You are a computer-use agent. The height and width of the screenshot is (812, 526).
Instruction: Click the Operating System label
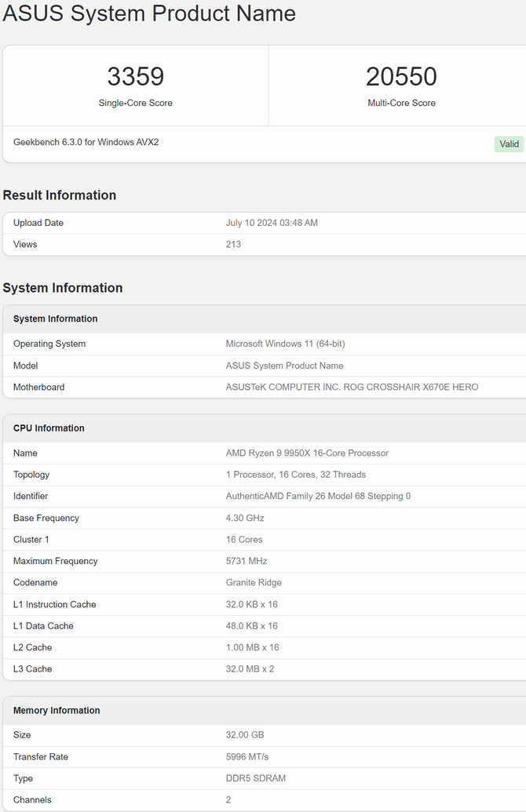[x=49, y=344]
